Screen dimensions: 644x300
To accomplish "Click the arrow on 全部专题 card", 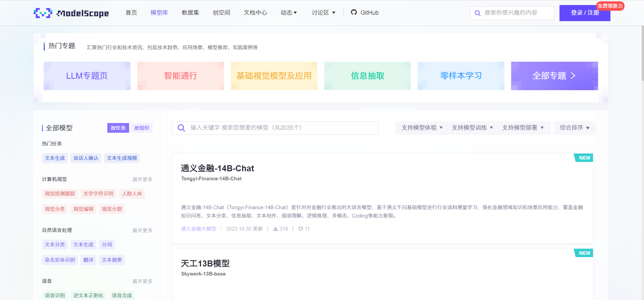I will click(x=573, y=76).
